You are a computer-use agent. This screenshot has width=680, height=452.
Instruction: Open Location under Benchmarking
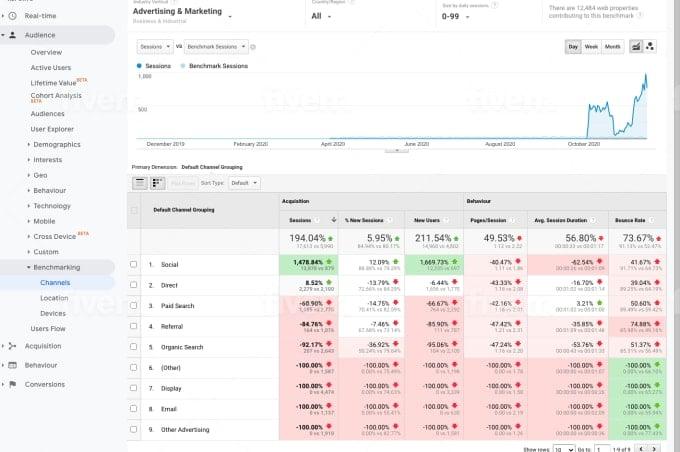[x=54, y=298]
